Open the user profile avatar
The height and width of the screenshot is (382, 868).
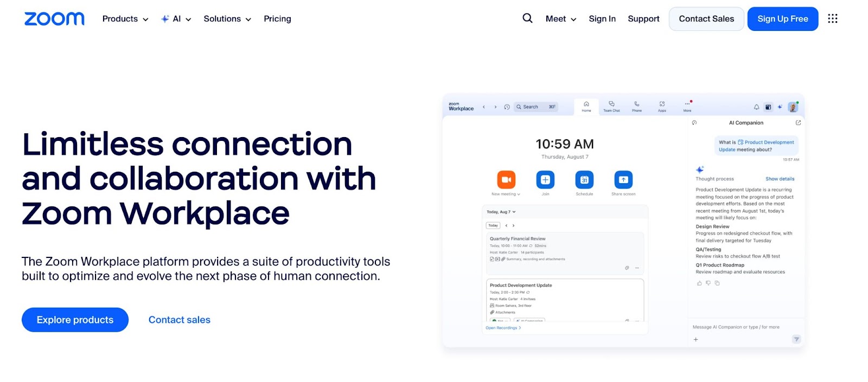point(793,107)
